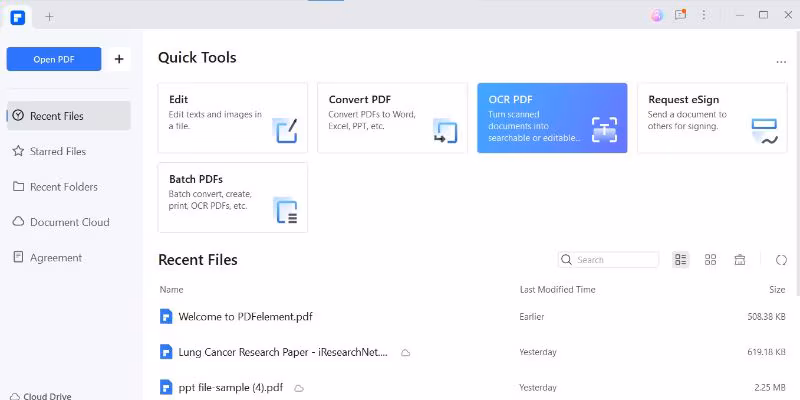Open the Request eSign quick tool
Image resolution: width=800 pixels, height=400 pixels.
pyautogui.click(x=712, y=118)
